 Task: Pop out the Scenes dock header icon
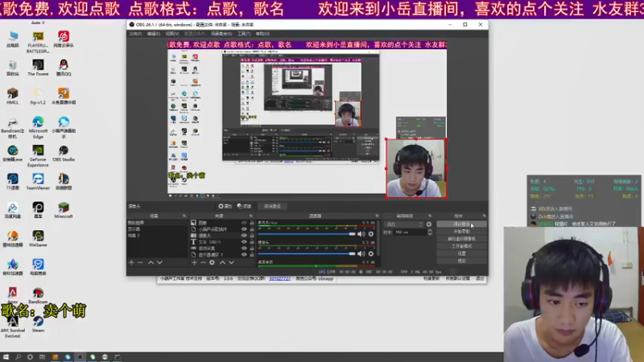(x=184, y=216)
